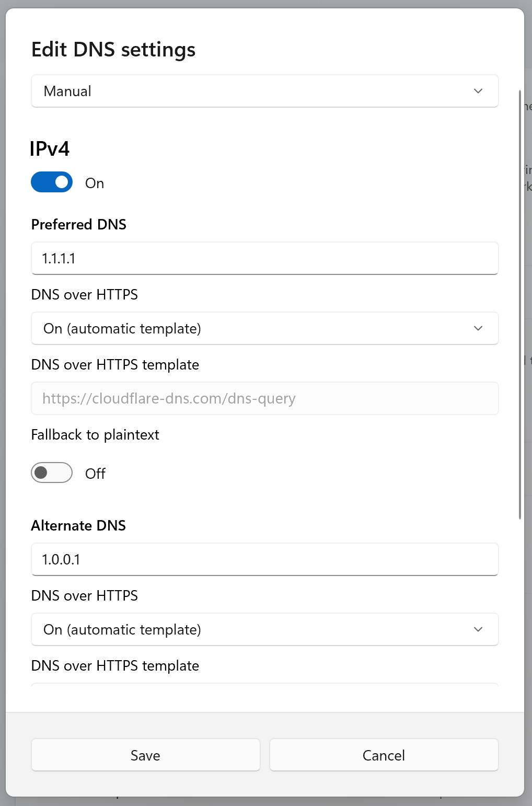Click the Edit DNS settings title
The image size is (532, 806).
pos(113,50)
